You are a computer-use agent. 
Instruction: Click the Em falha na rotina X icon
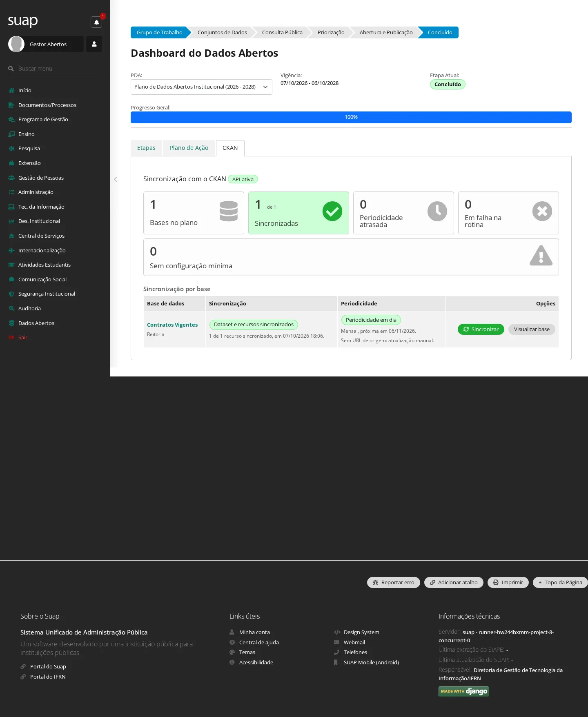[542, 211]
